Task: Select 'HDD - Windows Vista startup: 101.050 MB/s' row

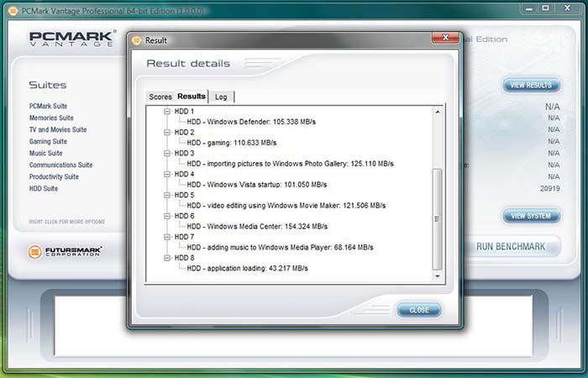Action: click(257, 185)
